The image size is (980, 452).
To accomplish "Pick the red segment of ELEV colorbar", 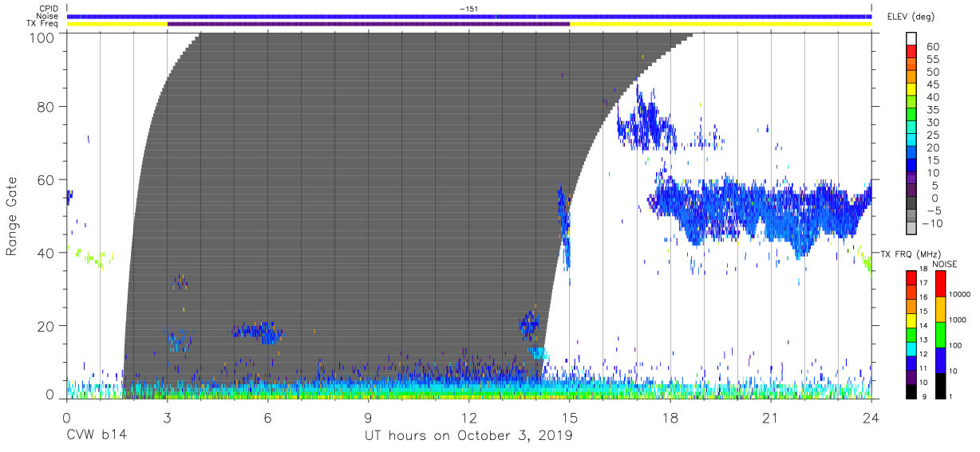I will coord(913,52).
